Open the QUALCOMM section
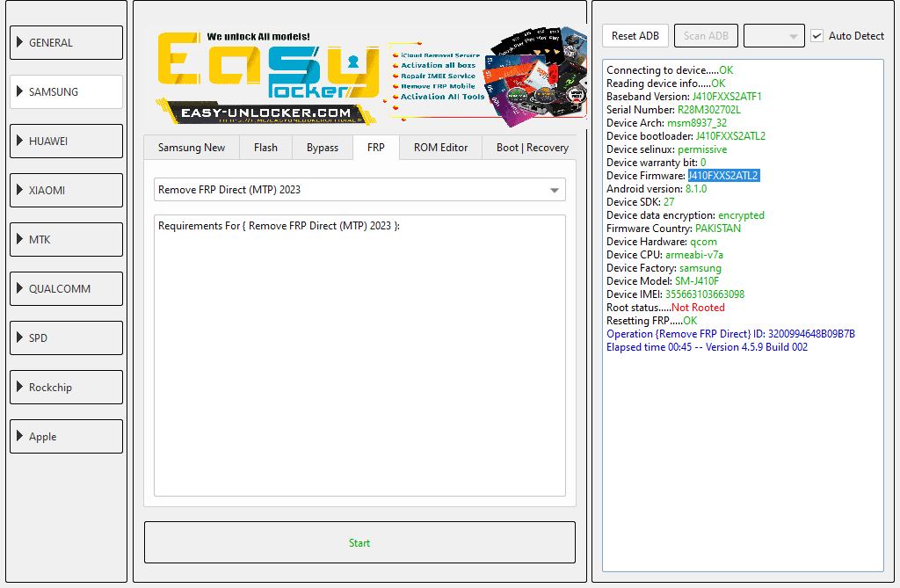This screenshot has width=900, height=588. coord(66,289)
